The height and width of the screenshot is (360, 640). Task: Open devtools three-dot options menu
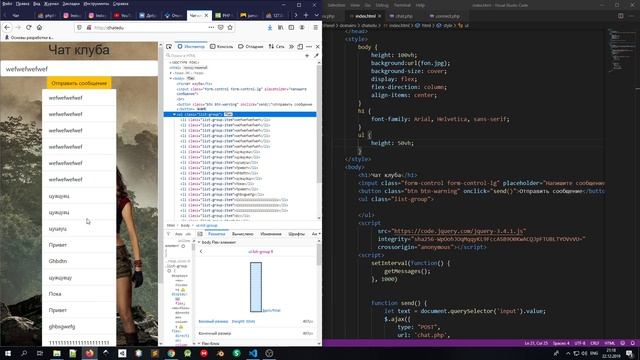pyautogui.click(x=309, y=47)
